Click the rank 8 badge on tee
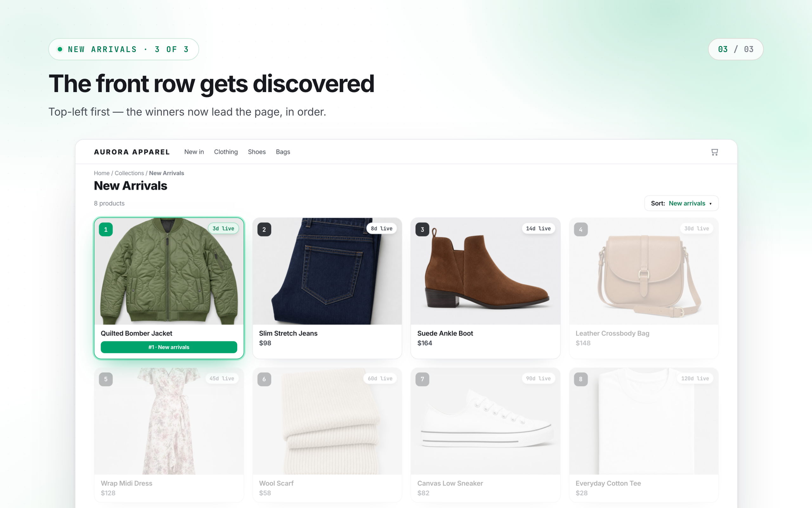The height and width of the screenshot is (508, 812). tap(581, 379)
